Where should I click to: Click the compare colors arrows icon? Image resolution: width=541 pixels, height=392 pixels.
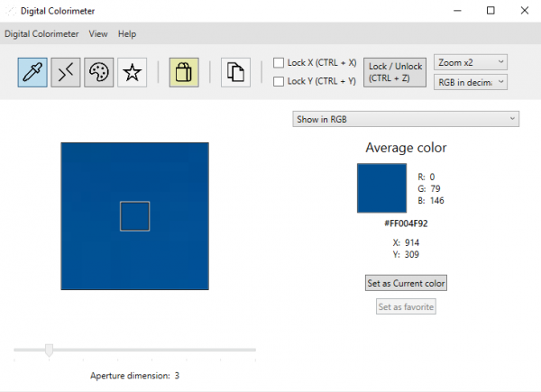66,72
